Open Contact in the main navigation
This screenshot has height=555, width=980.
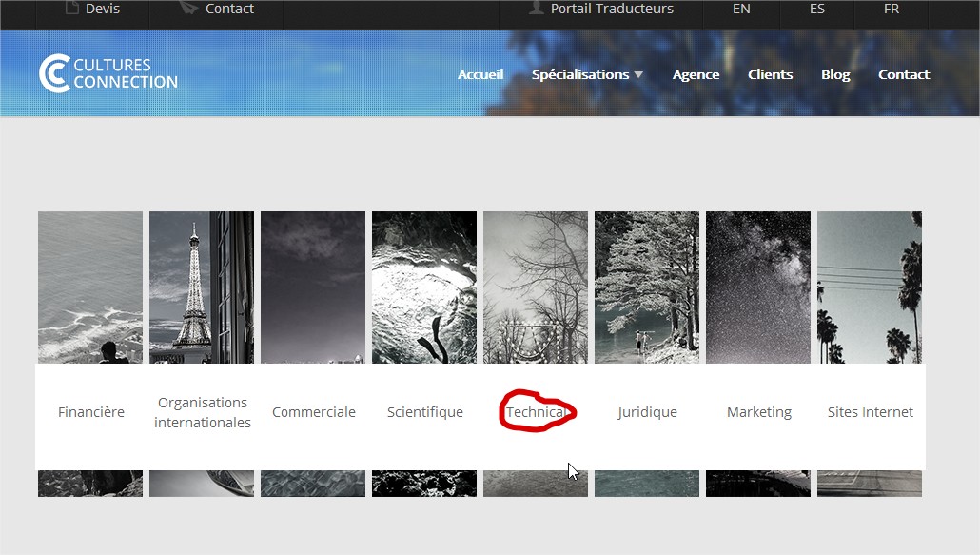tap(904, 74)
